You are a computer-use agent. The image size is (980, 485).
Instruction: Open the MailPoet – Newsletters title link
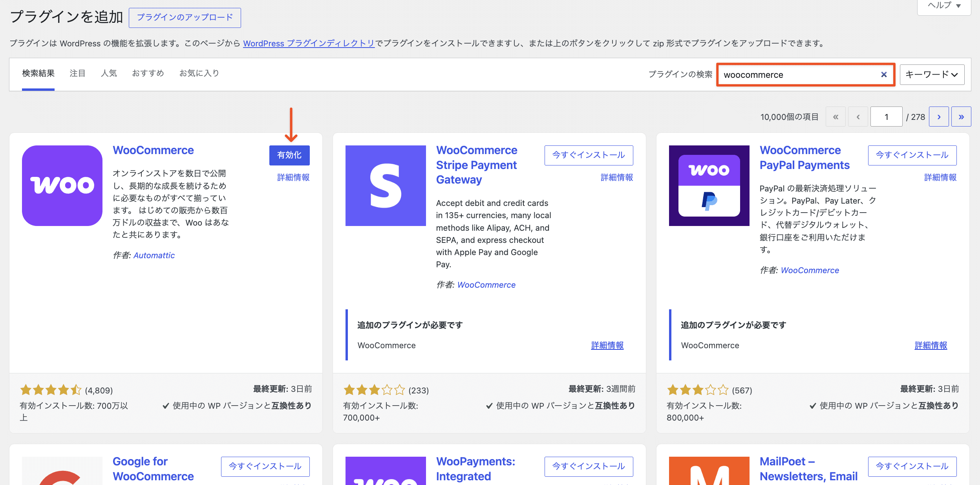tap(808, 469)
